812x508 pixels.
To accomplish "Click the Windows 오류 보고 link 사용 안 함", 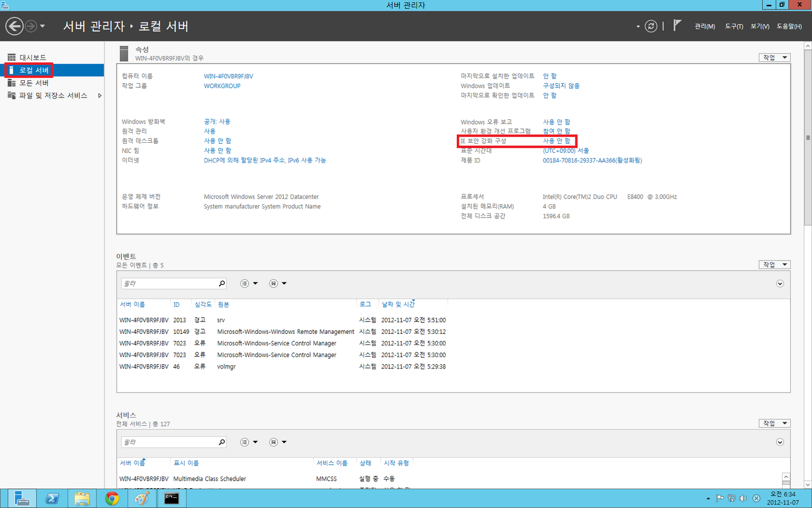I will tap(557, 122).
